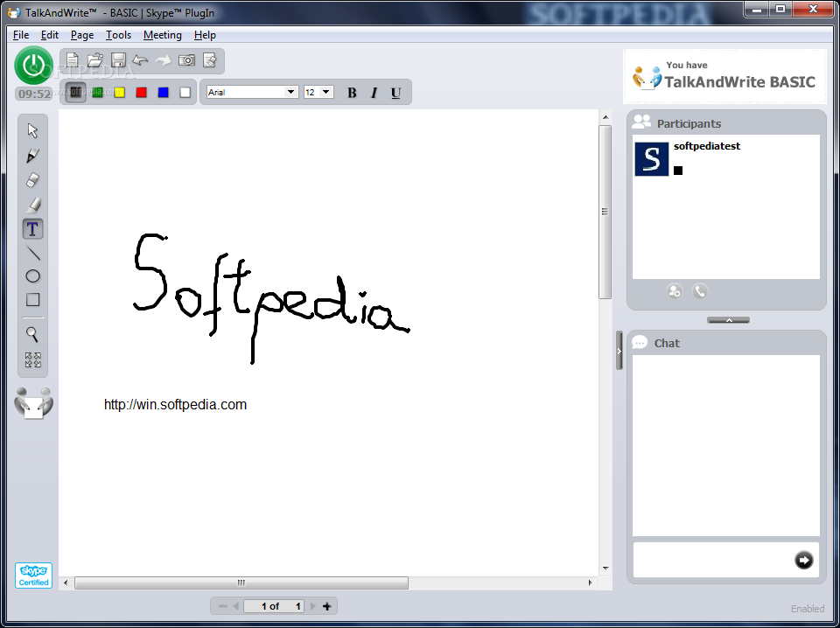The width and height of the screenshot is (840, 628).
Task: Go to the previous page arrow
Action: 235,607
